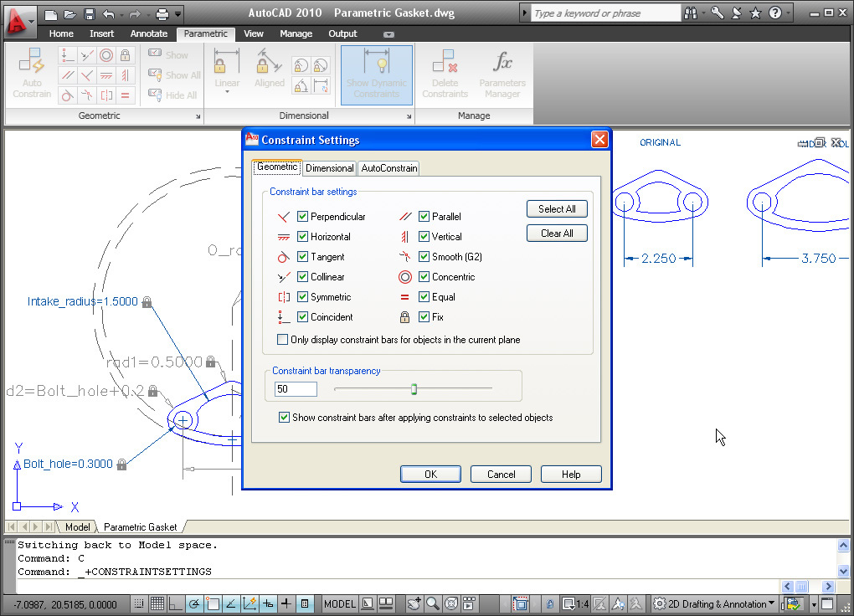Open the Manage ribbon tab
This screenshot has width=854, height=616.
tap(296, 33)
